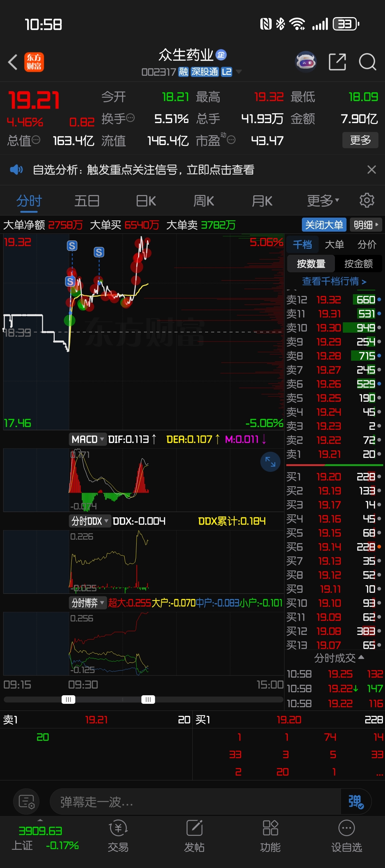Screen dimensions: 385x868
Task: Tap the back arrow icon
Action: tap(13, 62)
